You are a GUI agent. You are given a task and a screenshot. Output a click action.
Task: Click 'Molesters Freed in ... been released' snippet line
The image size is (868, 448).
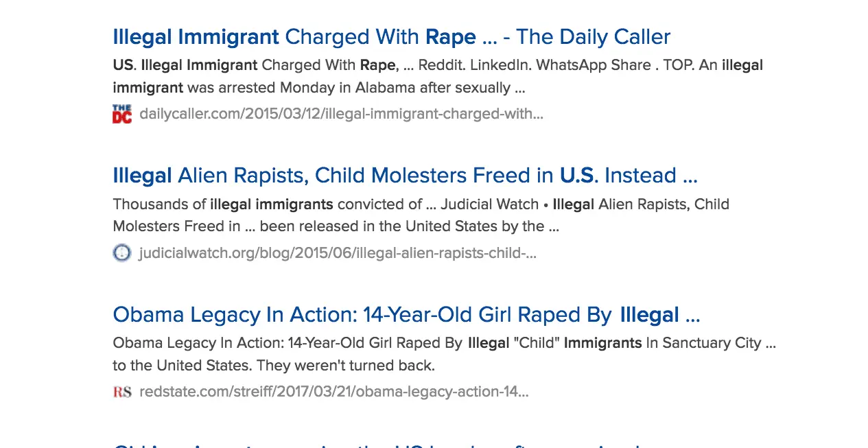pyautogui.click(x=336, y=226)
